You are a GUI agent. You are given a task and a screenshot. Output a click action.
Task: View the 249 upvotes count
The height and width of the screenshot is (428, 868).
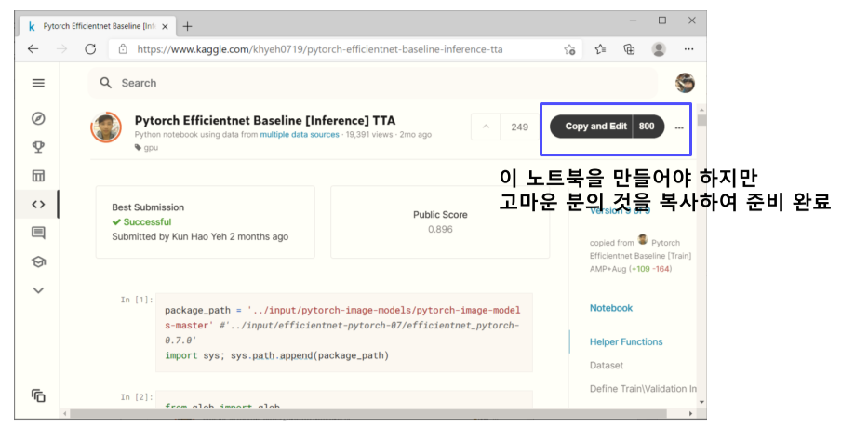(x=520, y=127)
